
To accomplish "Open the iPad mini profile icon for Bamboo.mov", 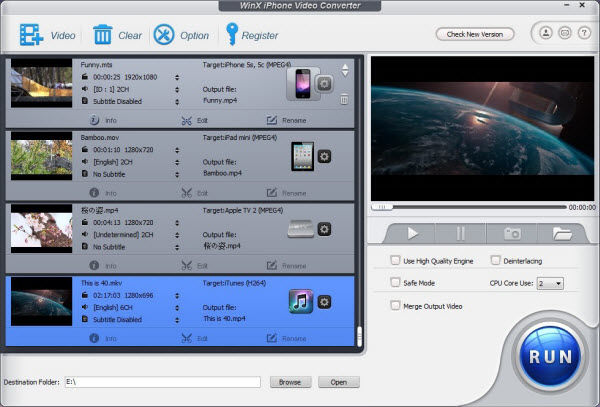I will tap(302, 156).
